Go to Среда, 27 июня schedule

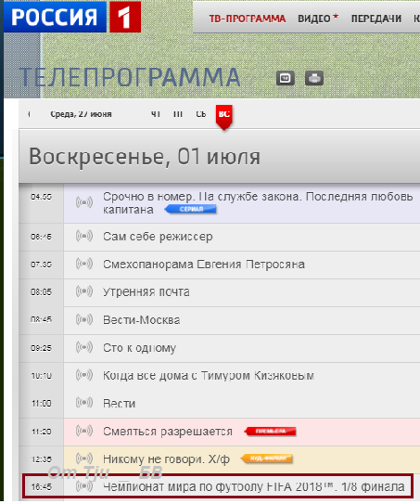coord(81,114)
